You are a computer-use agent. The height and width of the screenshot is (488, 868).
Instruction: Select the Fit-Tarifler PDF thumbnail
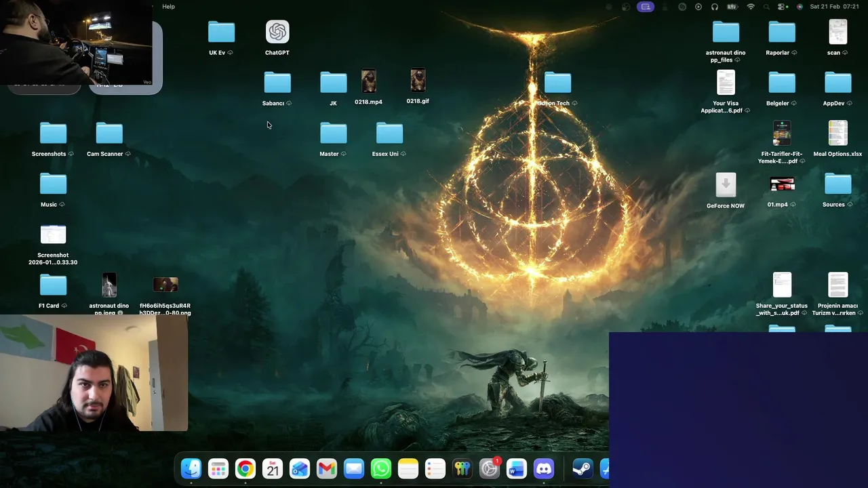782,134
